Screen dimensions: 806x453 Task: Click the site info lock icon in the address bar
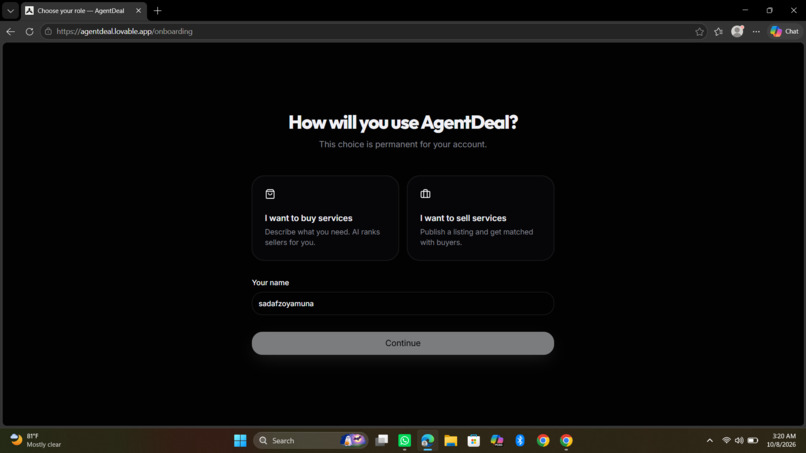(48, 31)
